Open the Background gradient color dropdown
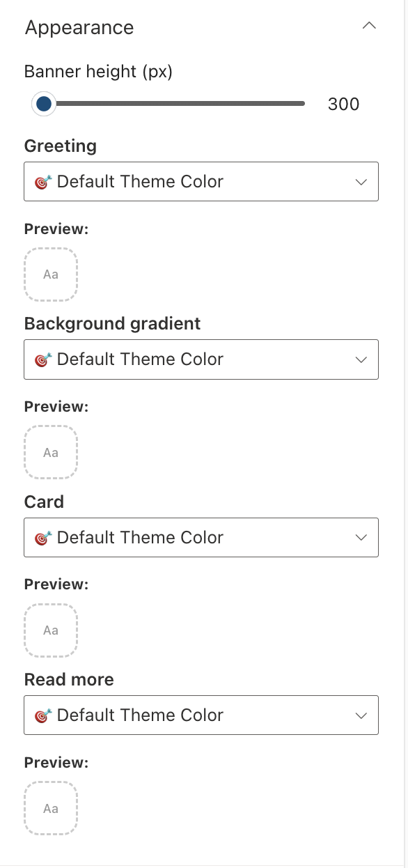408x868 pixels. pos(201,359)
